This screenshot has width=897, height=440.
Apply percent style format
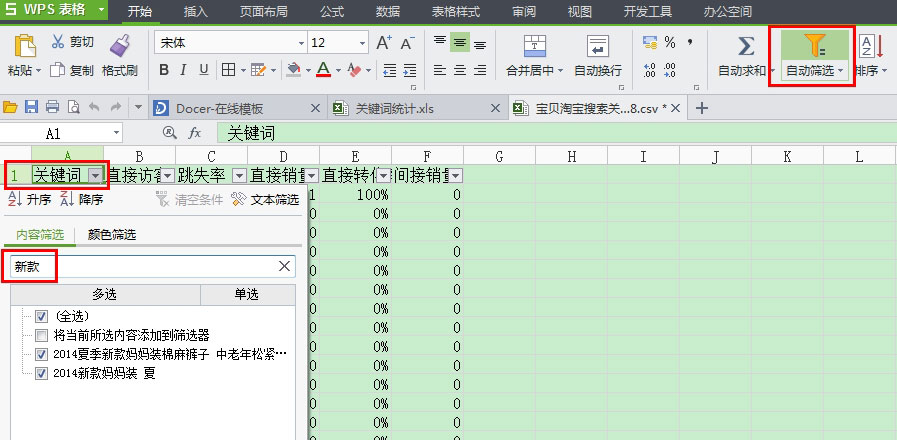670,42
